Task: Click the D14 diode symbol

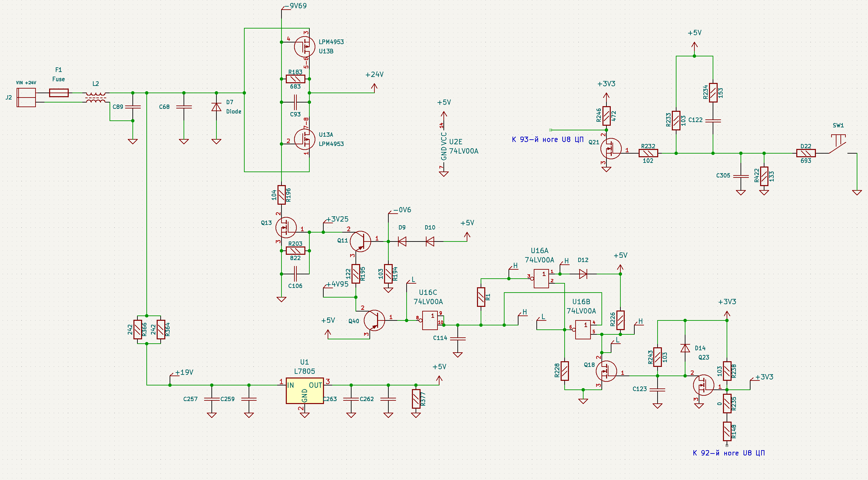Action: click(685, 348)
